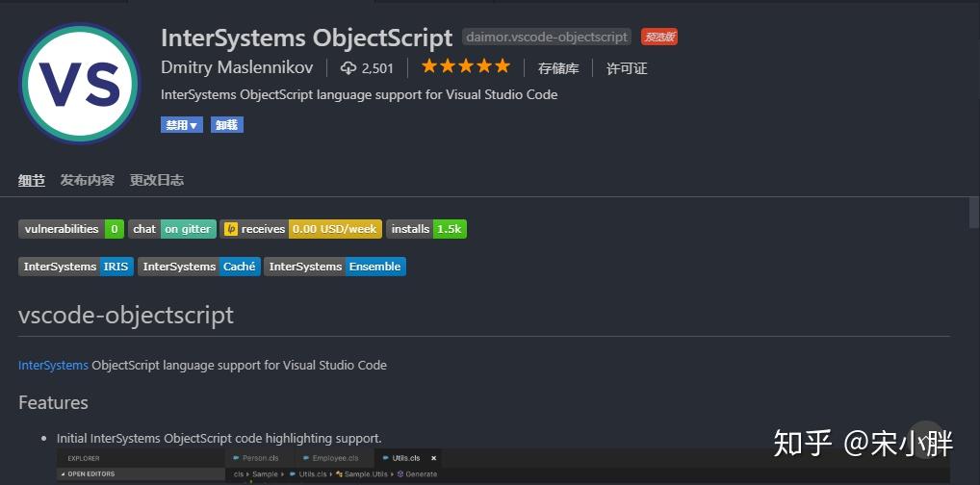
Task: Click the Liberapay receives badge
Action: 300,229
